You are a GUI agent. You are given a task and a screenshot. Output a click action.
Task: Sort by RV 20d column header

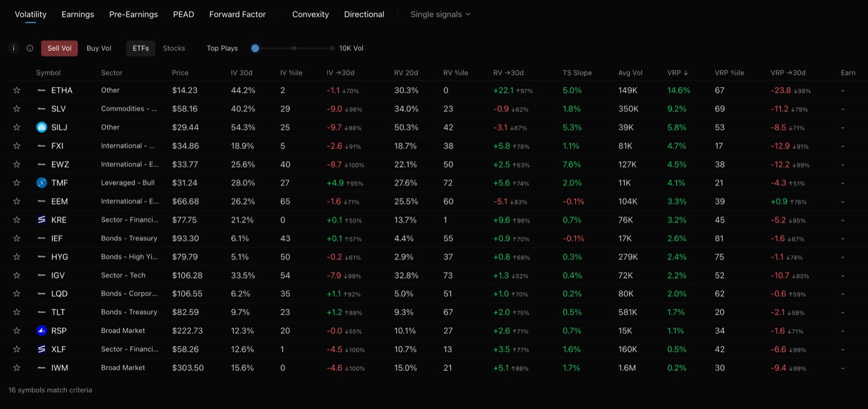point(406,73)
